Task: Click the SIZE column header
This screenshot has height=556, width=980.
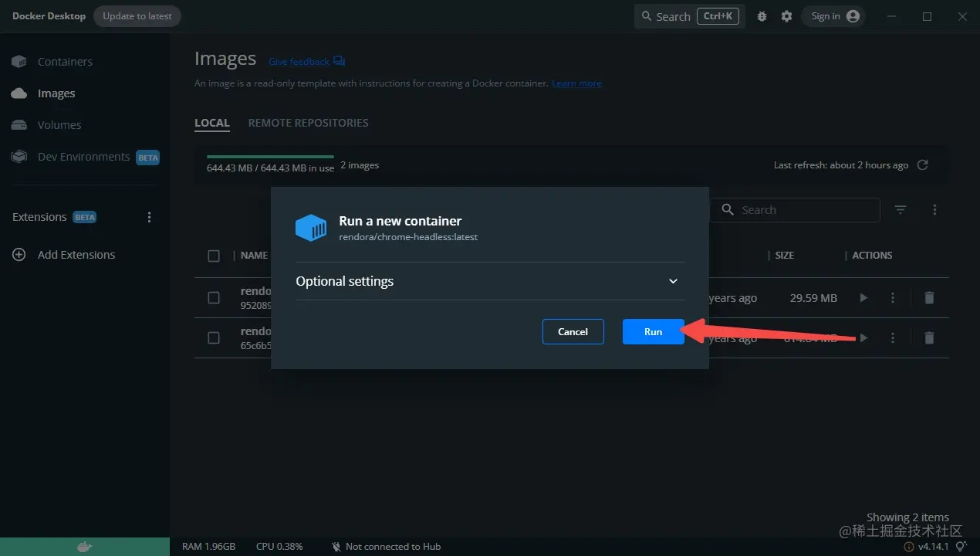Action: tap(784, 256)
